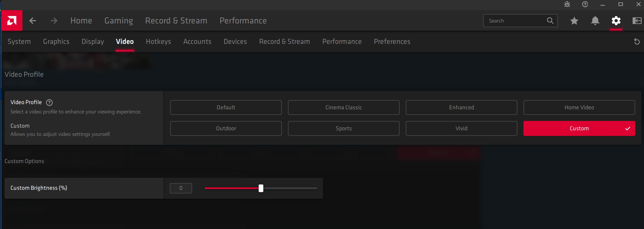Switch to the Hotkeys tab
644x229 pixels.
click(158, 42)
